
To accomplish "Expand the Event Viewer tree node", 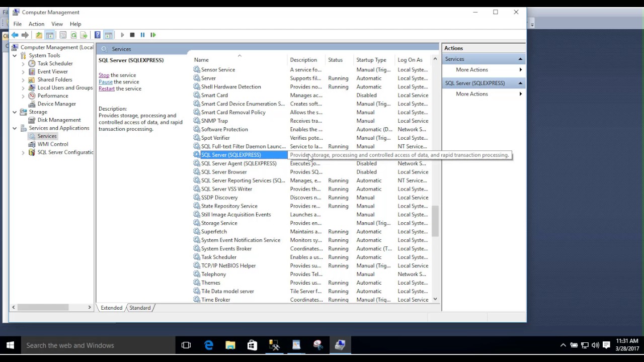I will point(23,71).
